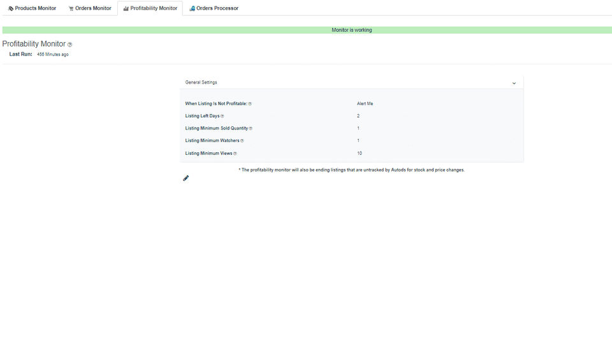This screenshot has width=612, height=364.
Task: Open the Products Monitor tab
Action: (x=32, y=8)
